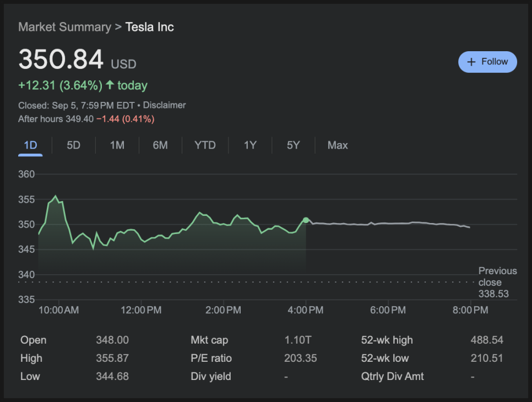Click the Tesla Inc title text
The width and height of the screenshot is (532, 402).
(150, 27)
